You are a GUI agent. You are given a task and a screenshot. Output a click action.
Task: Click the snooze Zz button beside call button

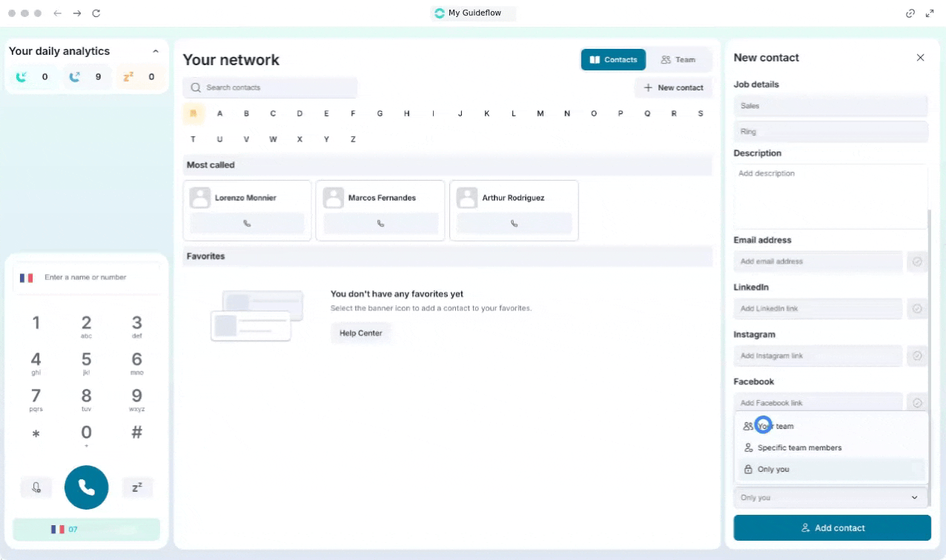coord(137,487)
